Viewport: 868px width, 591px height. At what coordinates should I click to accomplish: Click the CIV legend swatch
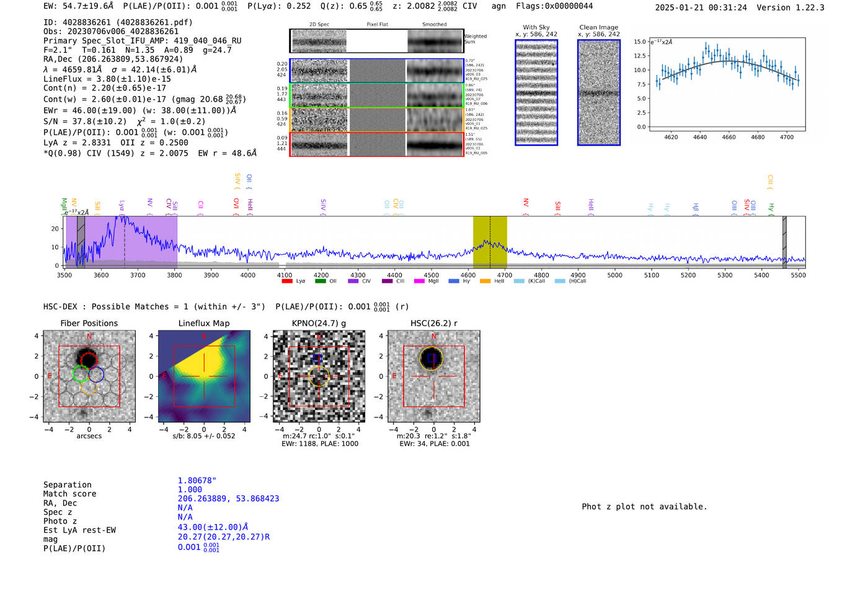(x=353, y=282)
